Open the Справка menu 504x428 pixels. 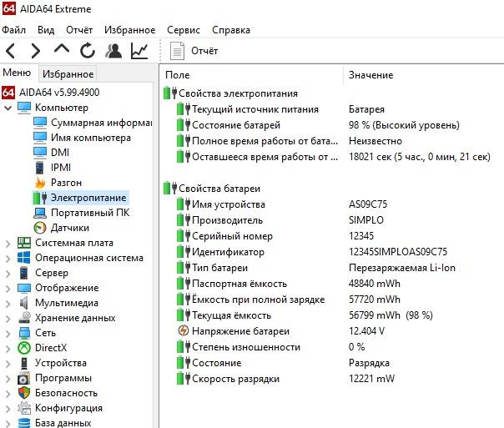click(231, 30)
